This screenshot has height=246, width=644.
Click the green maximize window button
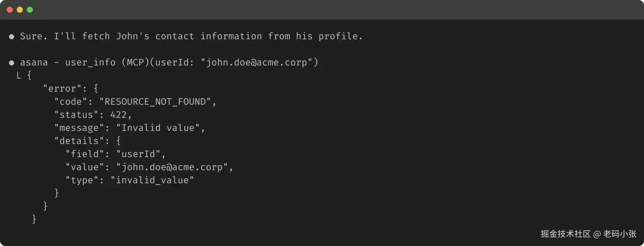point(30,10)
